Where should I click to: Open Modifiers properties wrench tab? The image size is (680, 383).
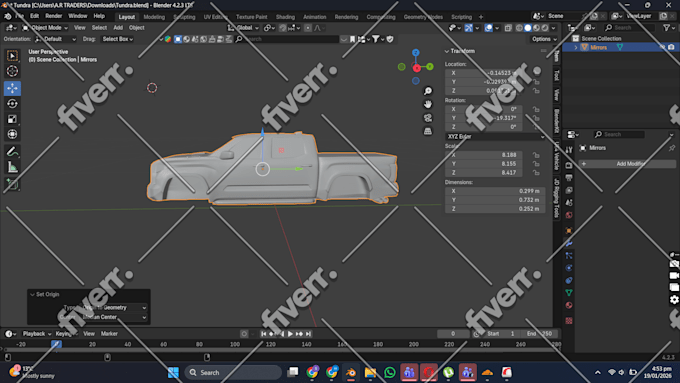click(x=569, y=243)
